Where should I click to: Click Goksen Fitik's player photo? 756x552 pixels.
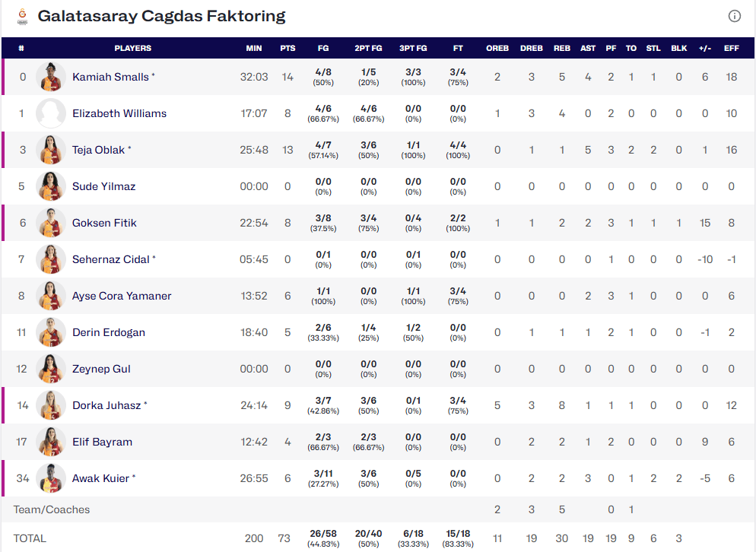coord(51,223)
